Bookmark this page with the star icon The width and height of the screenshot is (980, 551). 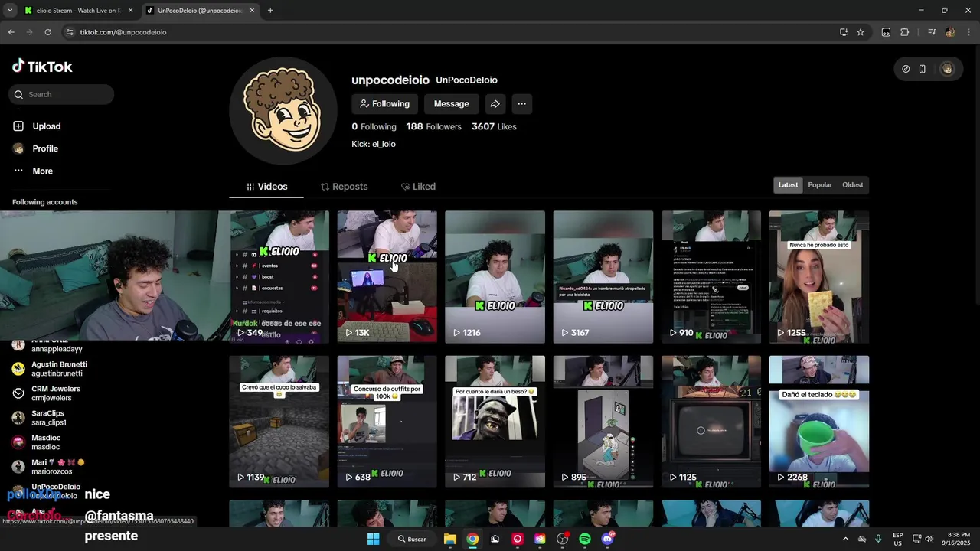[861, 32]
